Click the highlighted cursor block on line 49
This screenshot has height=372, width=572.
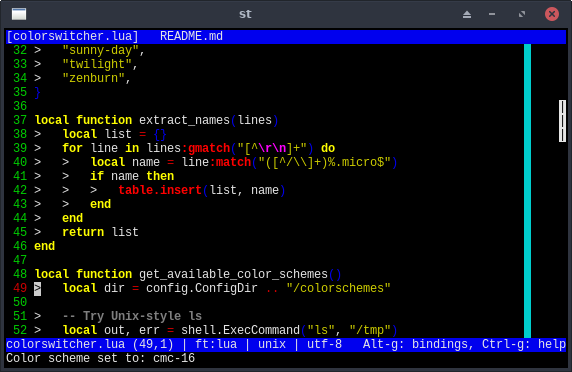(x=38, y=288)
